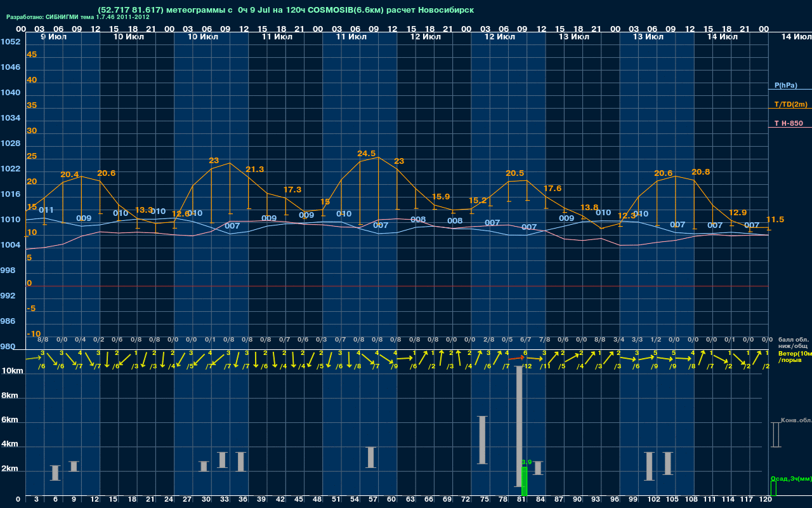
Task: Click the 20.8 temperature value
Action: click(x=701, y=172)
